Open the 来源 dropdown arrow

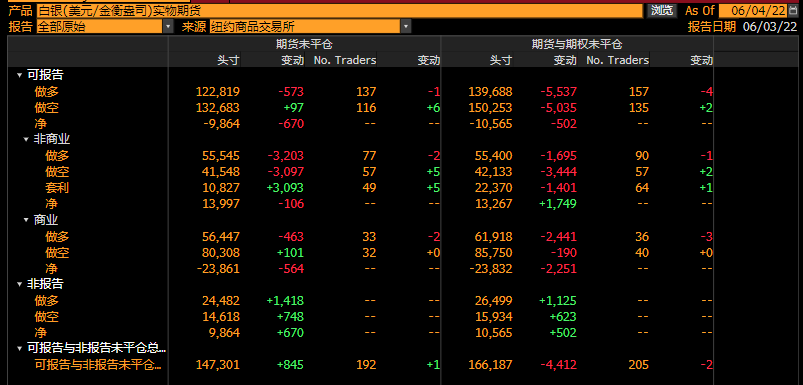pos(406,27)
